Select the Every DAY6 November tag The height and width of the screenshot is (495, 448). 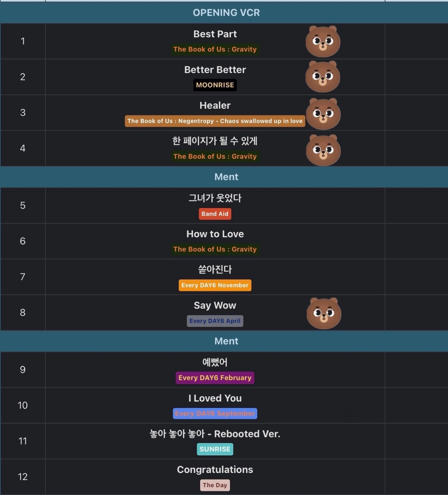tap(215, 285)
